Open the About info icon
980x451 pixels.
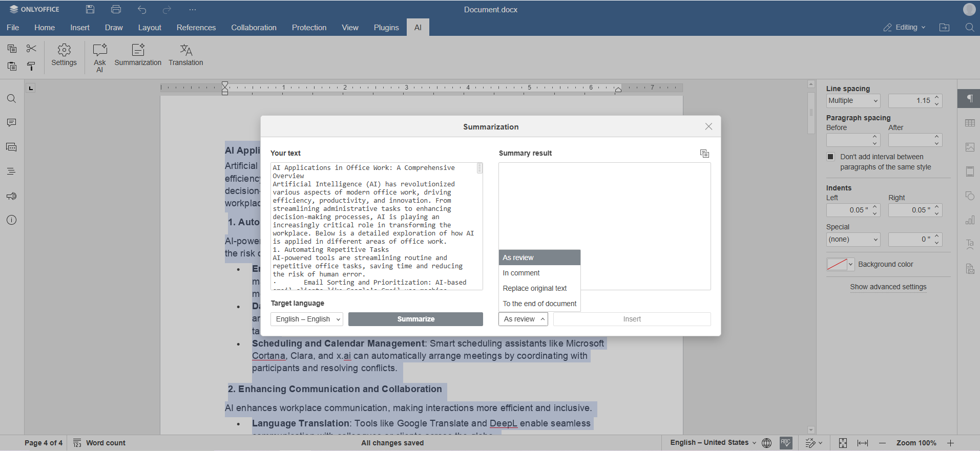click(x=12, y=220)
